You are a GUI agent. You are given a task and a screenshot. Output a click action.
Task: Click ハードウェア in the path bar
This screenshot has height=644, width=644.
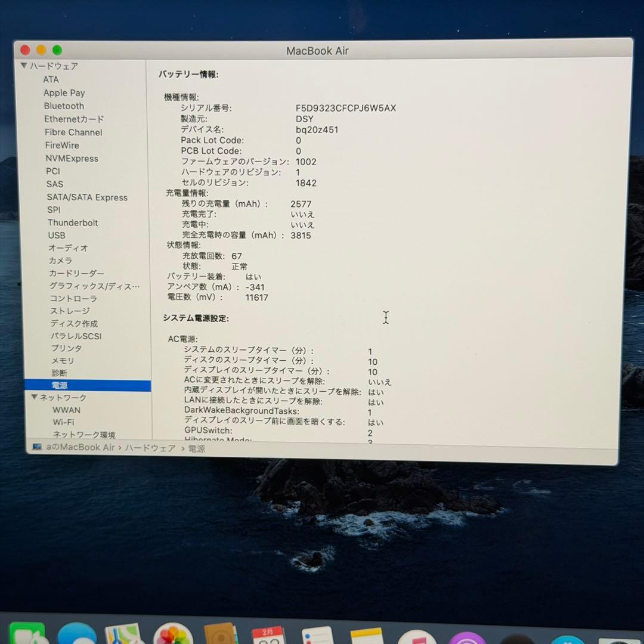coord(150,448)
